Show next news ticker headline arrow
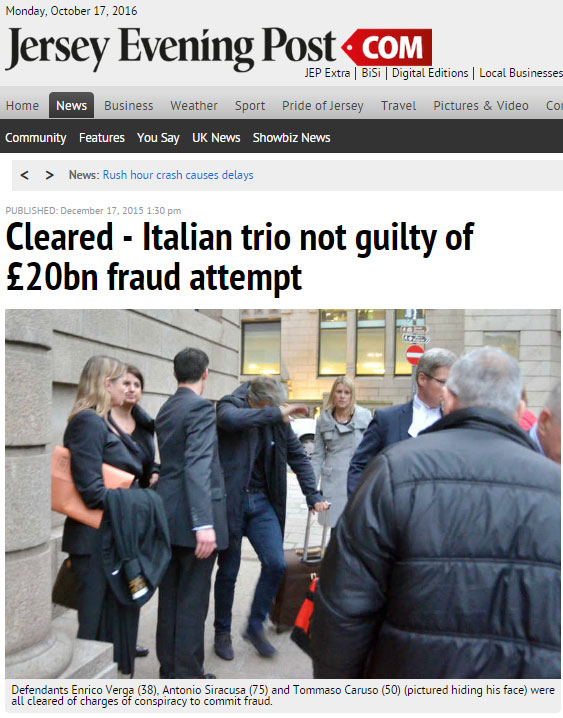563x718 pixels. coord(49,175)
